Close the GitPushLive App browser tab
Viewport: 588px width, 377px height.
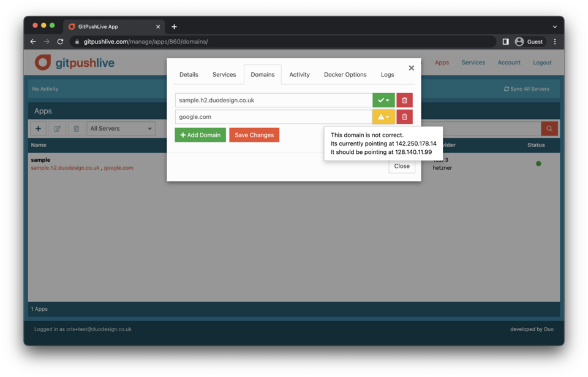[x=158, y=26]
